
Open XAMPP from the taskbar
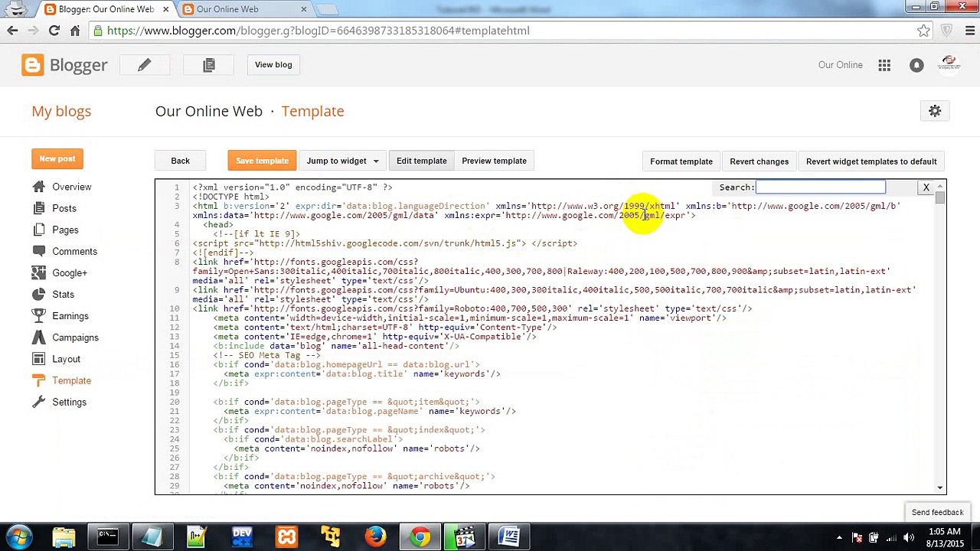pos(286,537)
